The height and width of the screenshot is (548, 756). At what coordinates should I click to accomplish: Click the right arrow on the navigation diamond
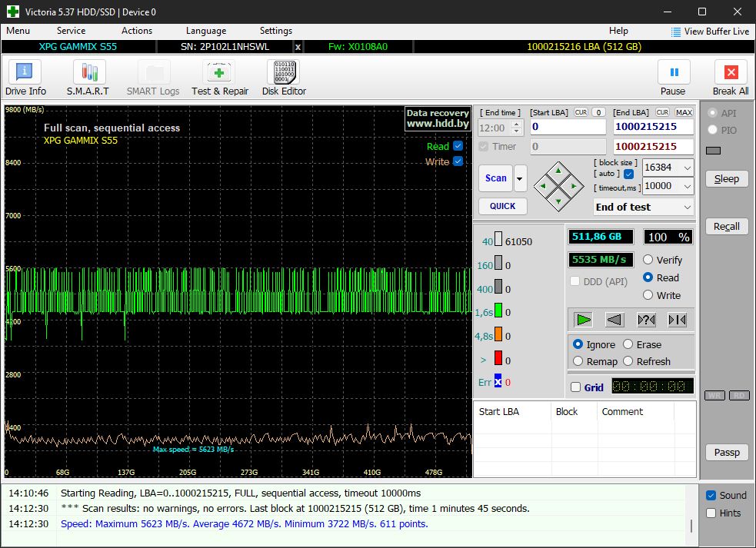coord(574,186)
